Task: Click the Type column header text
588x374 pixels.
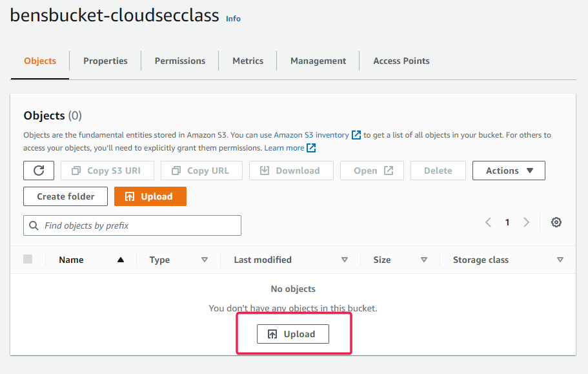Action: (159, 260)
